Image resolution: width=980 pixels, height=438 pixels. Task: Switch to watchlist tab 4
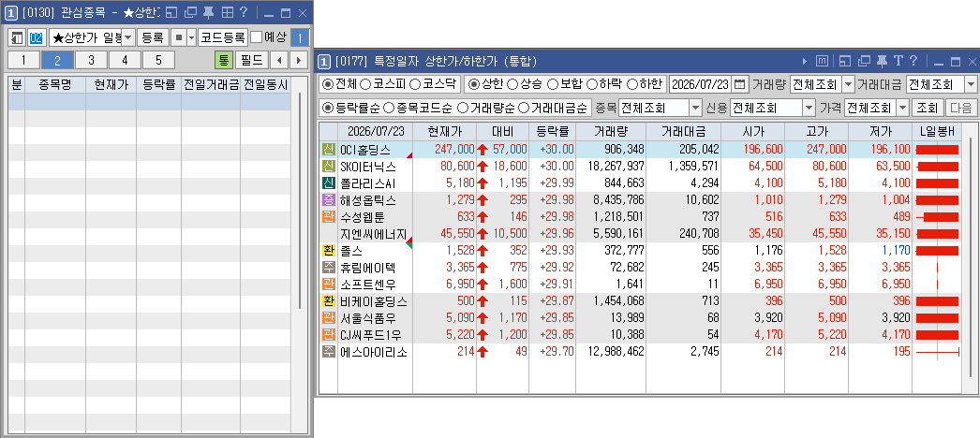tap(125, 60)
